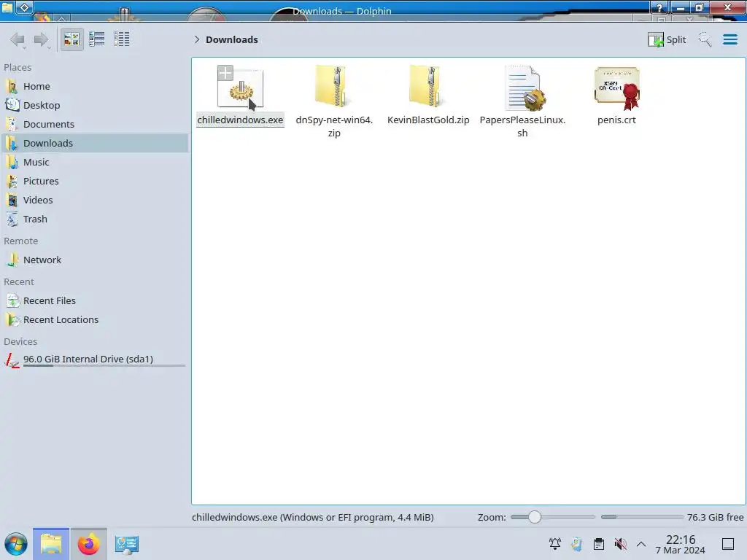Click the 76.3 GiB free label
Image resolution: width=747 pixels, height=560 pixels.
tap(715, 517)
